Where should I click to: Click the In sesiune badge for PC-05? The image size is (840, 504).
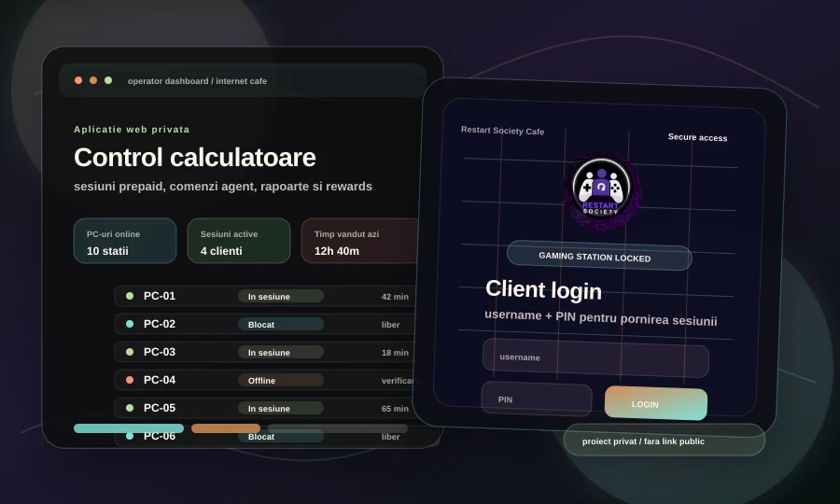point(281,408)
